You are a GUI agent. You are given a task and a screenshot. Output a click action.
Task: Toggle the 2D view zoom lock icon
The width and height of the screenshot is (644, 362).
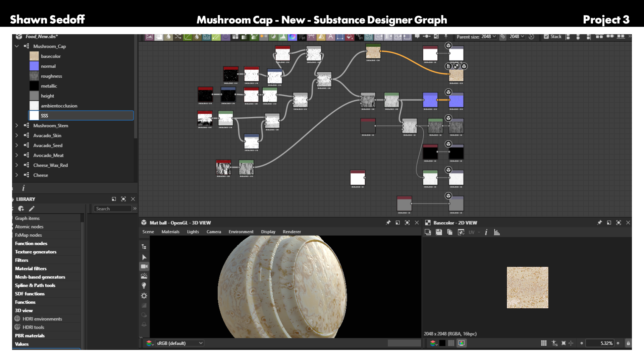click(x=628, y=343)
